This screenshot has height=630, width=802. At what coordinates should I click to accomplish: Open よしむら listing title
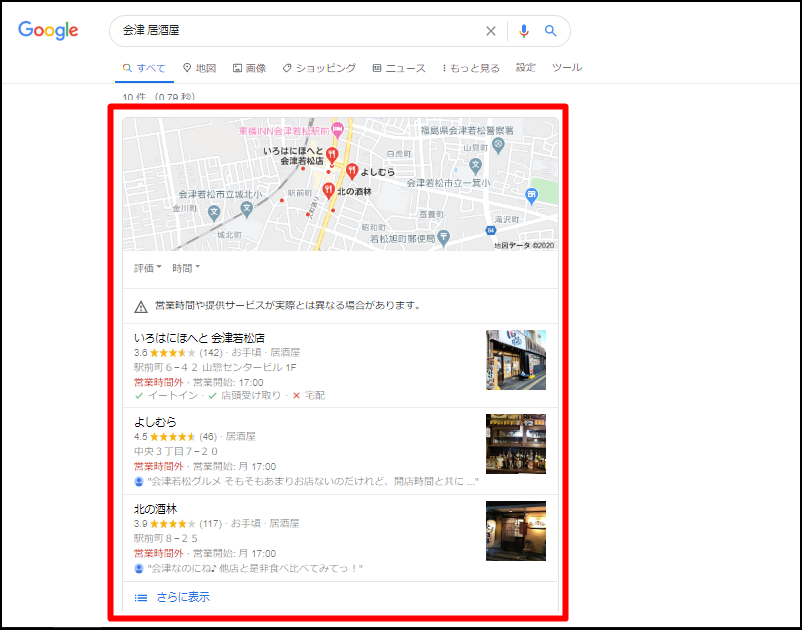click(155, 422)
